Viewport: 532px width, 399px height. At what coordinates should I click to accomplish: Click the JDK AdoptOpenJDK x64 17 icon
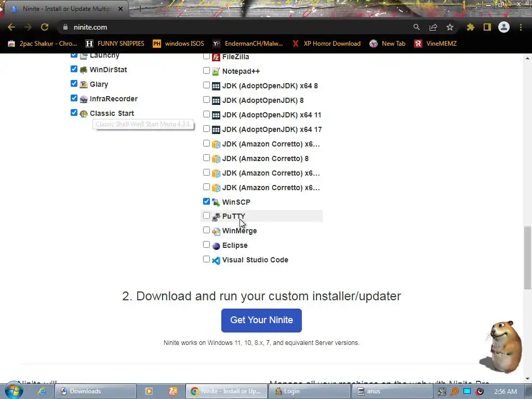coord(216,129)
